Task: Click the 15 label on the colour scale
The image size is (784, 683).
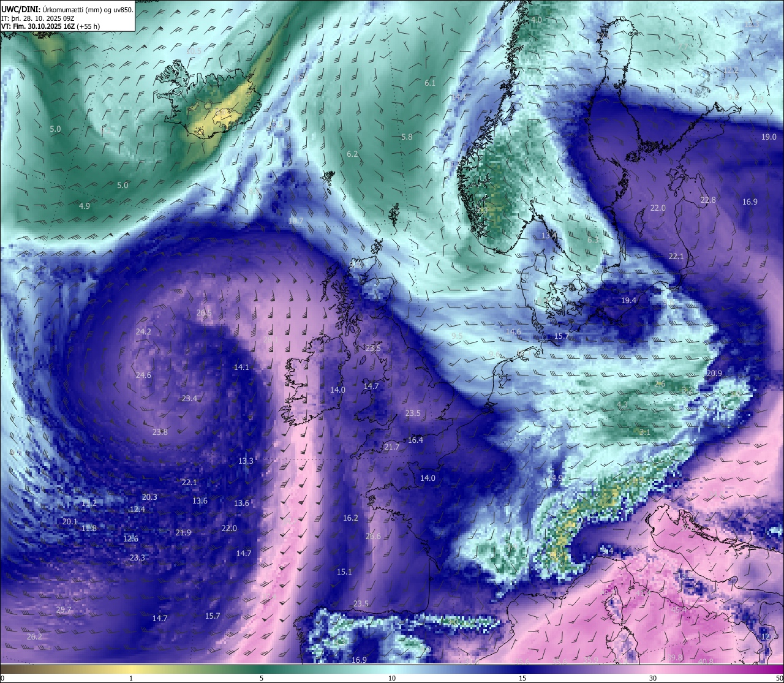Action: point(522,678)
